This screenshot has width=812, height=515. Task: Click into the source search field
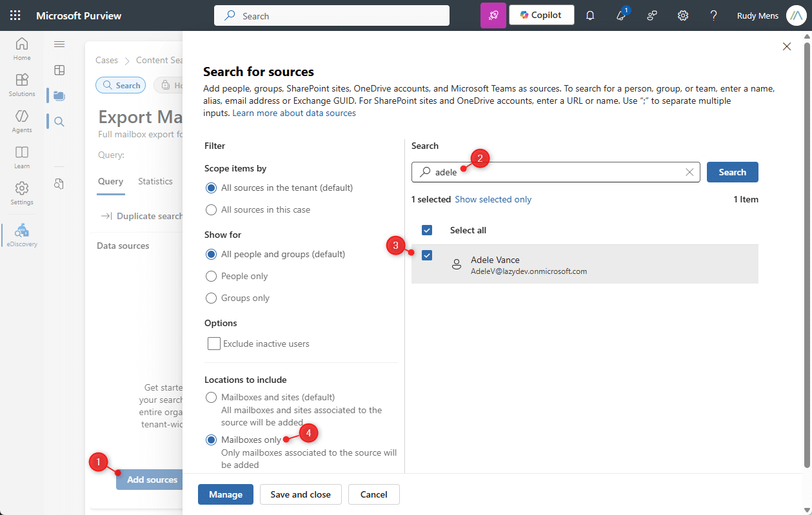556,172
